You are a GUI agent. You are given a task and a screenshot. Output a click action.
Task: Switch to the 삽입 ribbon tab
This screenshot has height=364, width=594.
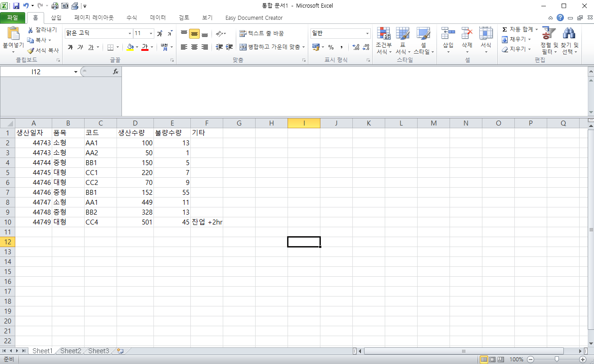click(56, 18)
